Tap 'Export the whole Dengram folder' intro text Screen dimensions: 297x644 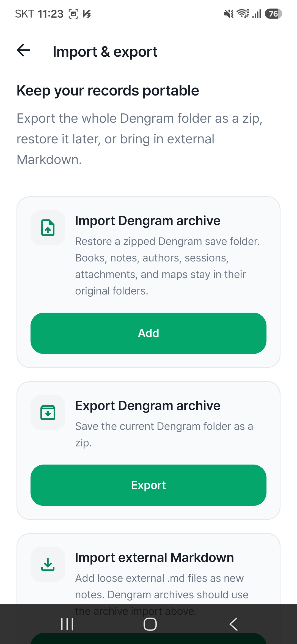click(140, 139)
